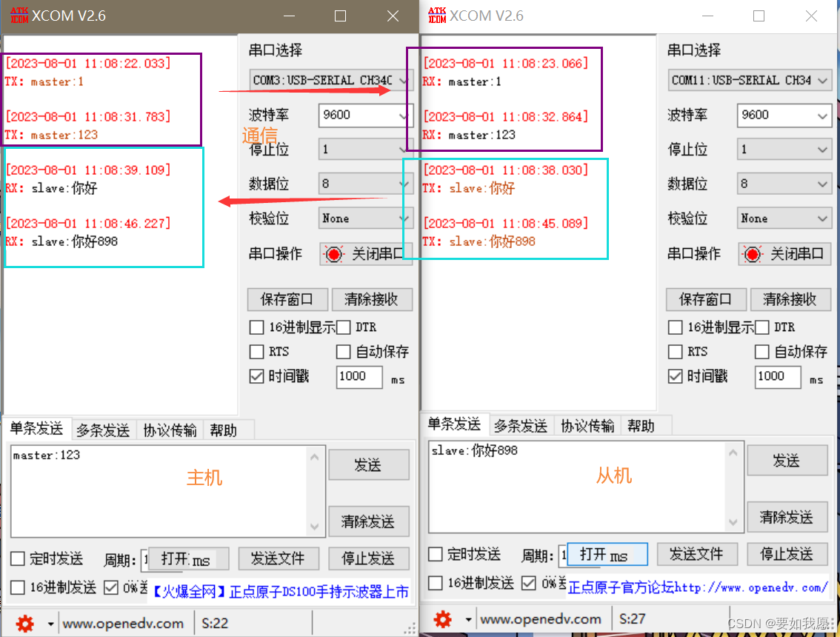Image resolution: width=840 pixels, height=637 pixels.
Task: Click 清除发送 in slave window
Action: [787, 517]
